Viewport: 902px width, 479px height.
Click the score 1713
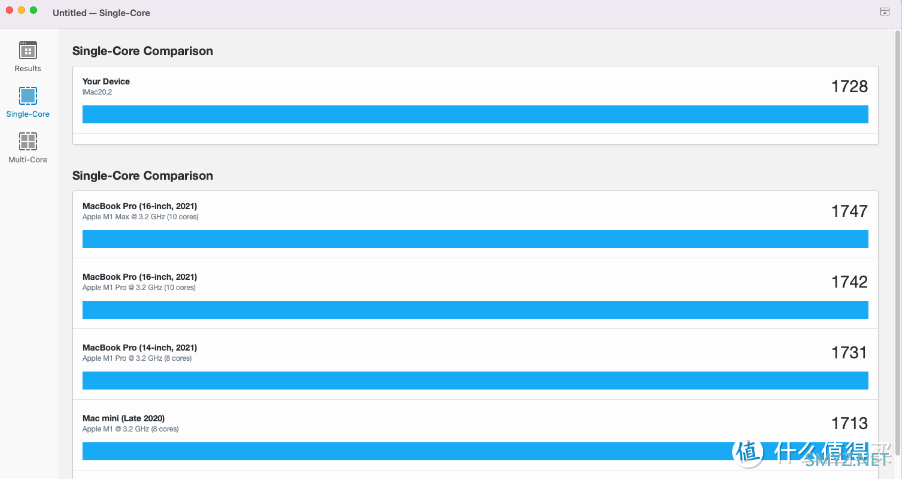[849, 423]
